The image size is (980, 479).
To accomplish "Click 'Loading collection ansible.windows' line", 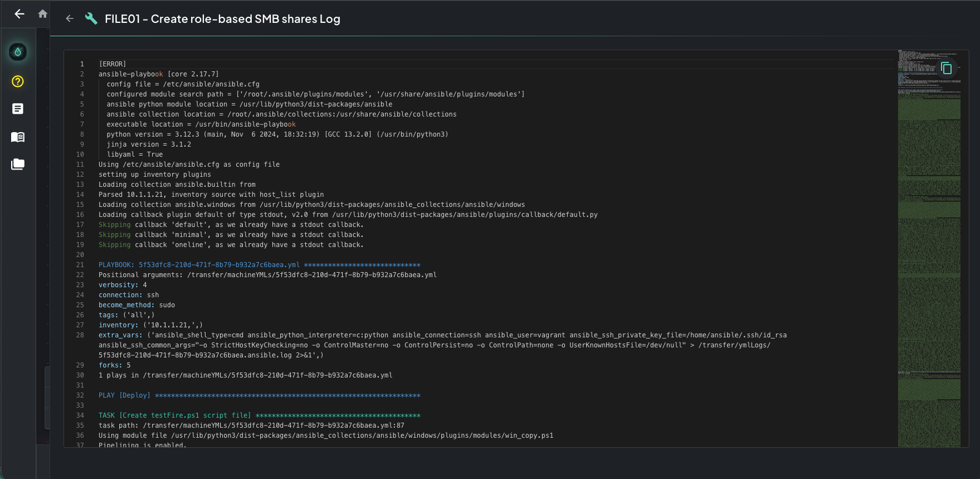I will [312, 205].
